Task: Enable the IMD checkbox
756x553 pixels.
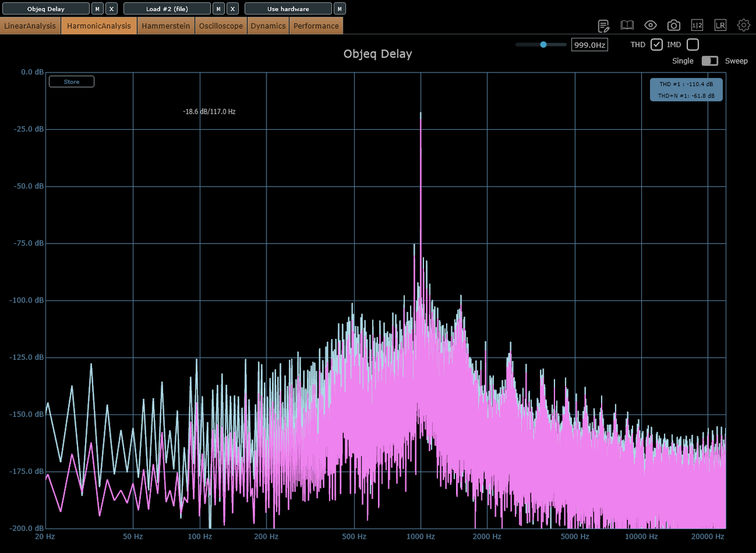Action: click(x=693, y=45)
